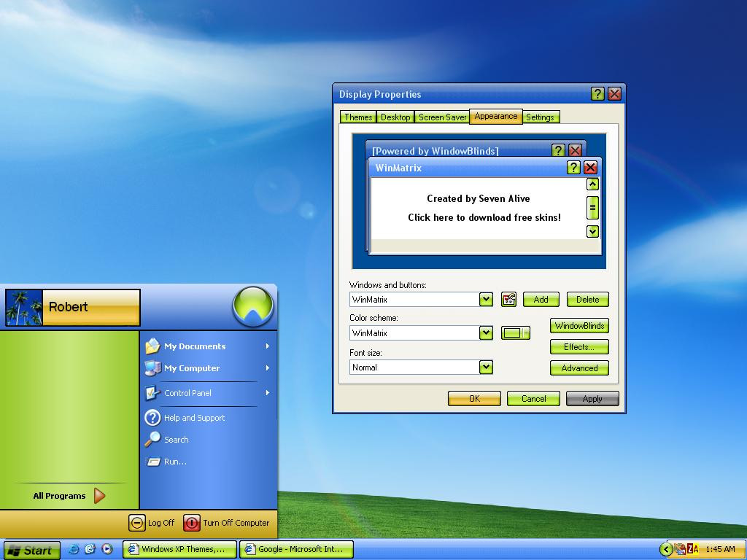Launch Internet Explorer from quick launch

pos(74,549)
